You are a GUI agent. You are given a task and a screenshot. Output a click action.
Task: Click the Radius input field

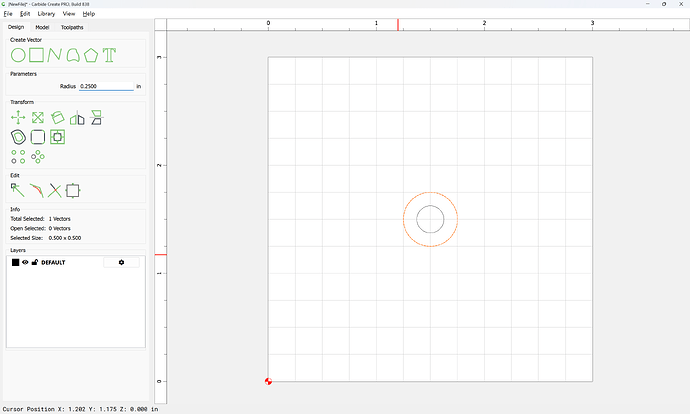click(x=105, y=87)
